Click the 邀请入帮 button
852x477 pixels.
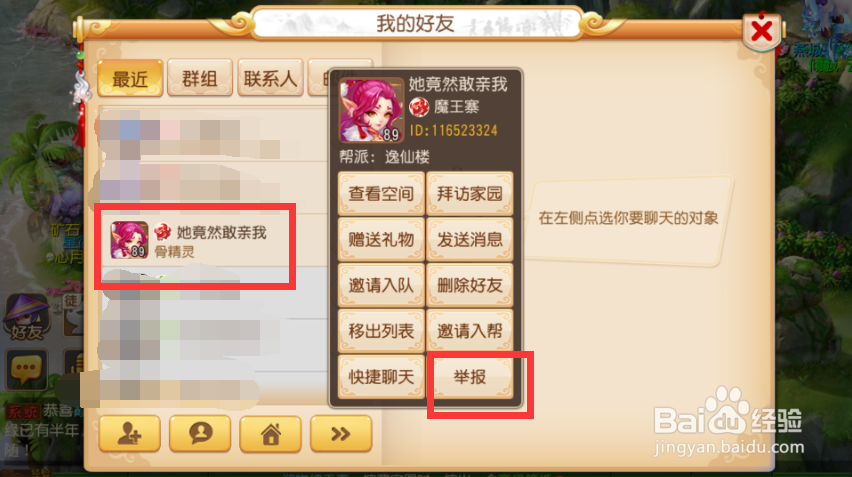click(470, 331)
